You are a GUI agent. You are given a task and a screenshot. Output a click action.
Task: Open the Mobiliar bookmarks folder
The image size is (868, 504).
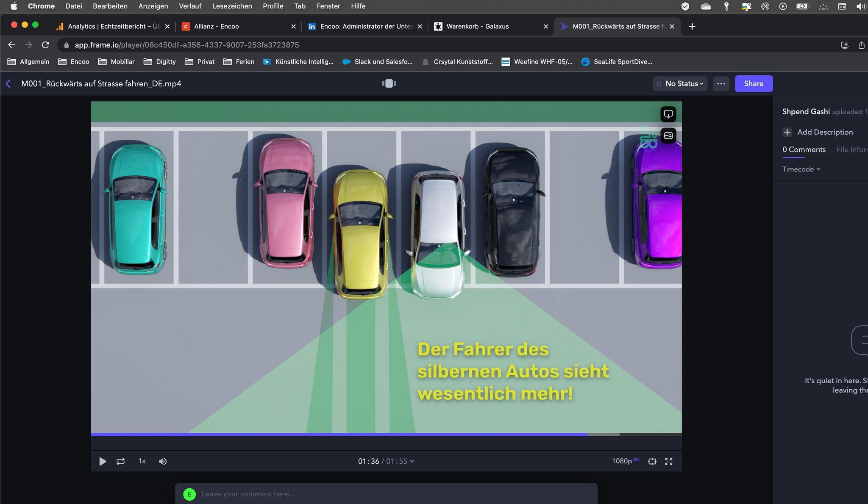[116, 62]
